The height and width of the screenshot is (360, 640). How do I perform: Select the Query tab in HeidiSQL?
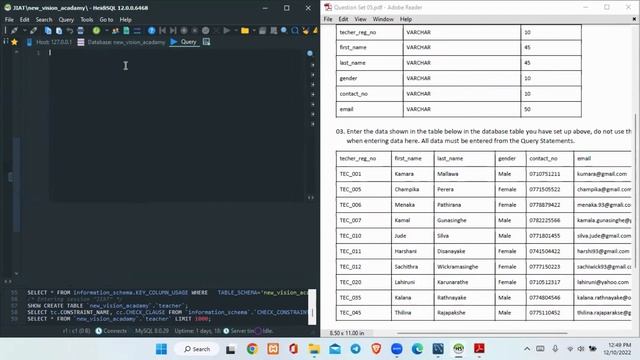click(184, 42)
